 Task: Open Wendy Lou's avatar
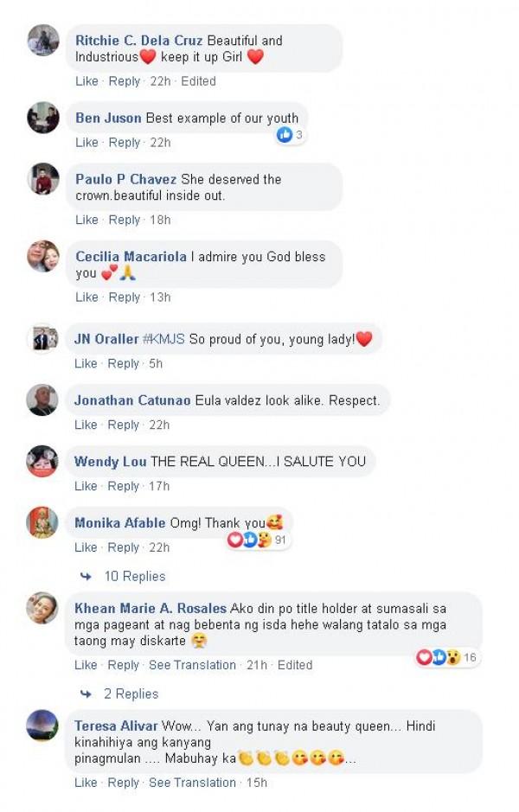coord(42,460)
